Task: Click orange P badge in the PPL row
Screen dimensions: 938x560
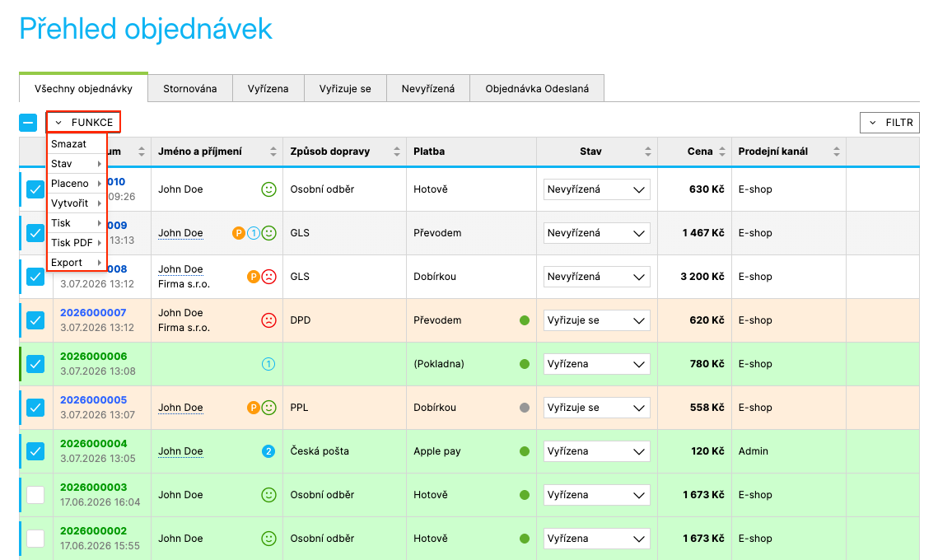Action: (254, 408)
